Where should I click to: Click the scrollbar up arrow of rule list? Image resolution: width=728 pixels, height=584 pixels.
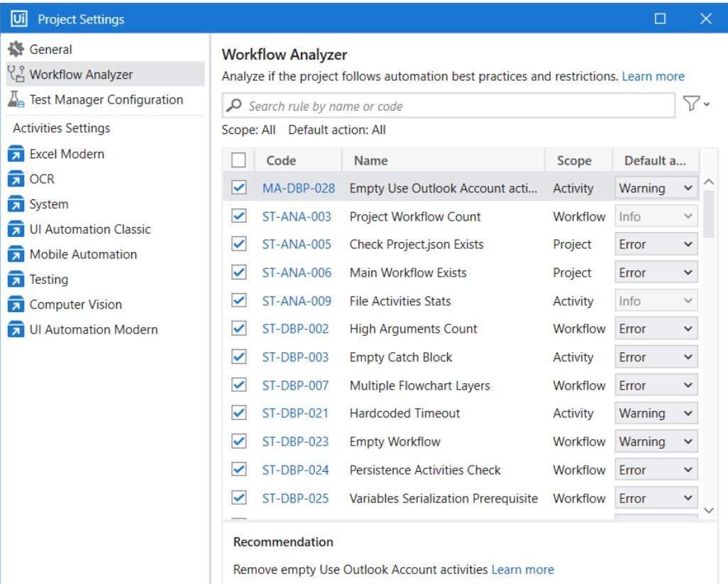coord(709,182)
